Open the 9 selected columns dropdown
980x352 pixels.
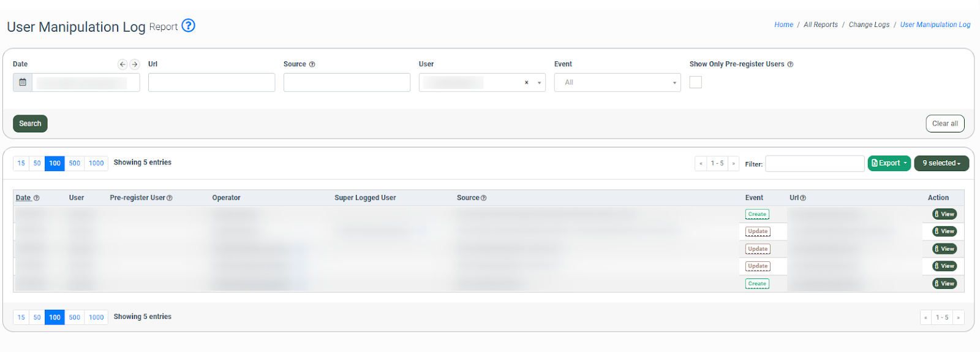(941, 163)
